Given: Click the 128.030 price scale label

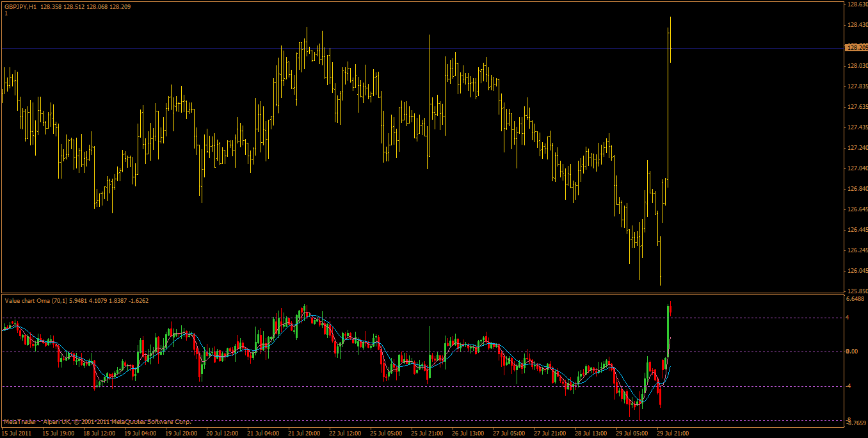Looking at the screenshot, I should pos(856,65).
